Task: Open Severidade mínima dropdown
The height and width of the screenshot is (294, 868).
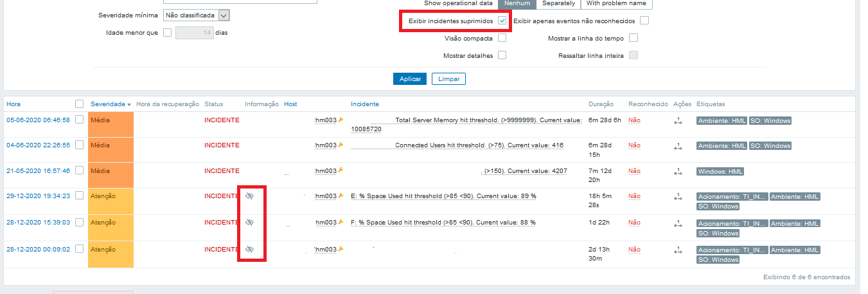Action: point(197,15)
